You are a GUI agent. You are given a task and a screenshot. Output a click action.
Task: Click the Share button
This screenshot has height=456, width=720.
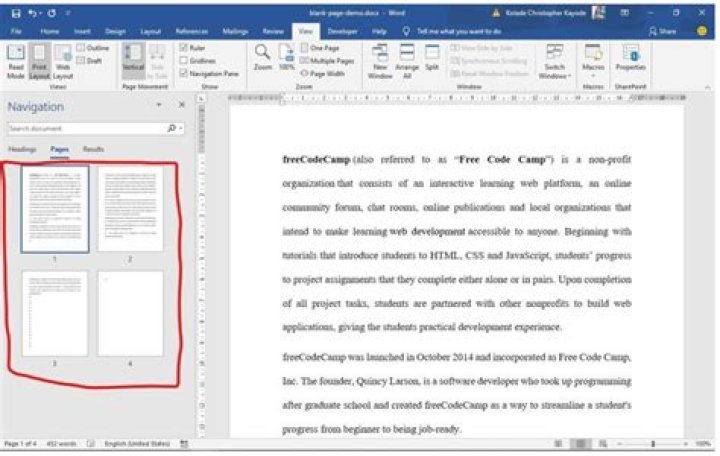pyautogui.click(x=663, y=31)
